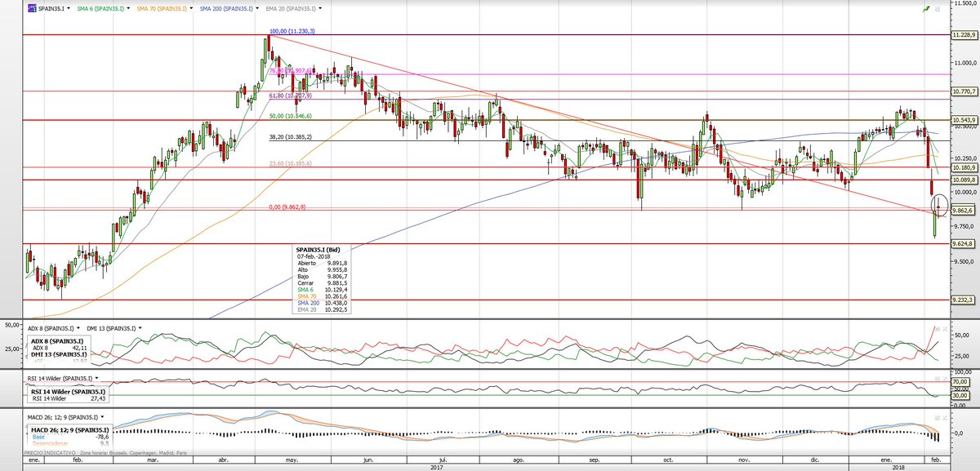The image size is (980, 471).
Task: Click the 10.543,9 price axis label
Action: point(965,120)
